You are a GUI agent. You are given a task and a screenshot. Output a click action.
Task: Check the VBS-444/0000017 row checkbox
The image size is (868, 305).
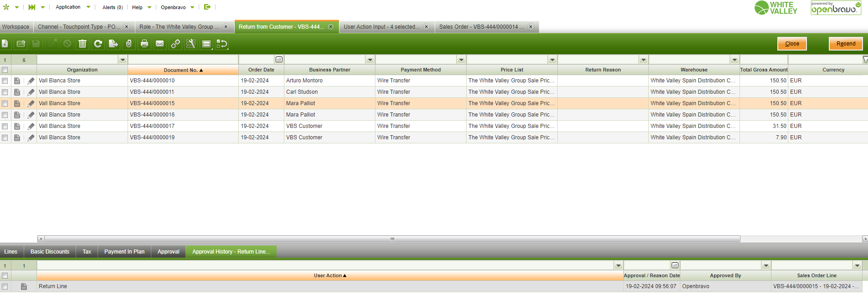click(x=5, y=126)
